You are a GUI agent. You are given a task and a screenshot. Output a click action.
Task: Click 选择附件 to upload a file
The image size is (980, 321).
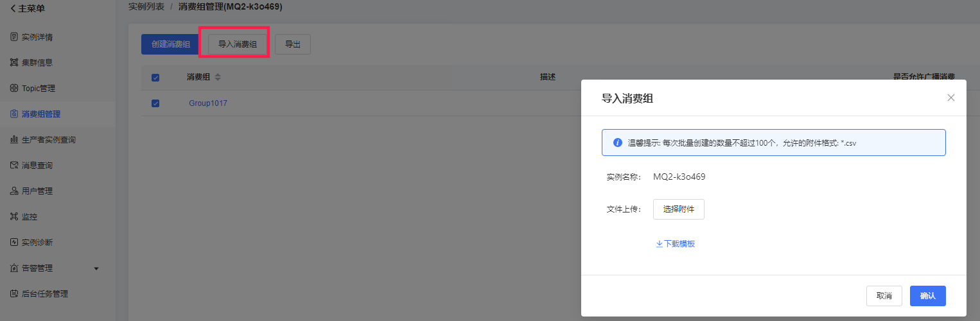(x=679, y=209)
